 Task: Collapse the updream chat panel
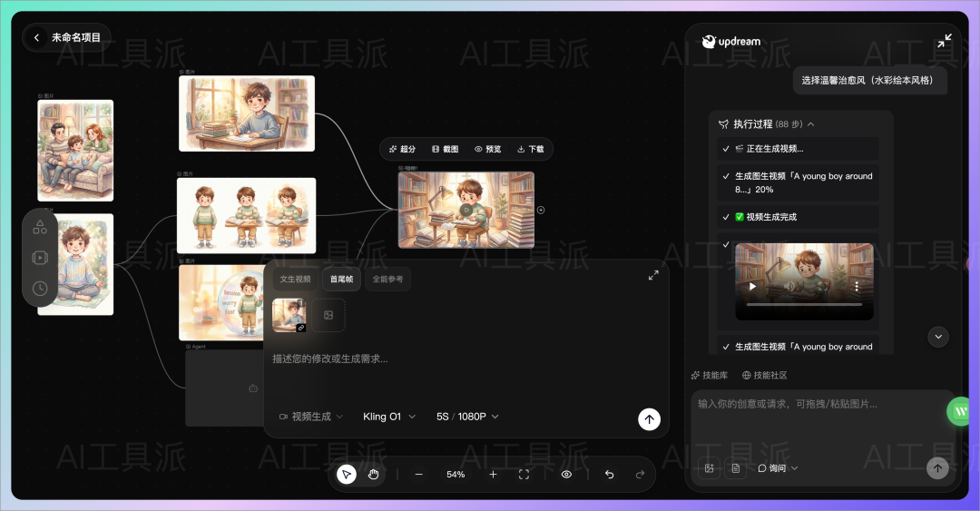(x=945, y=41)
